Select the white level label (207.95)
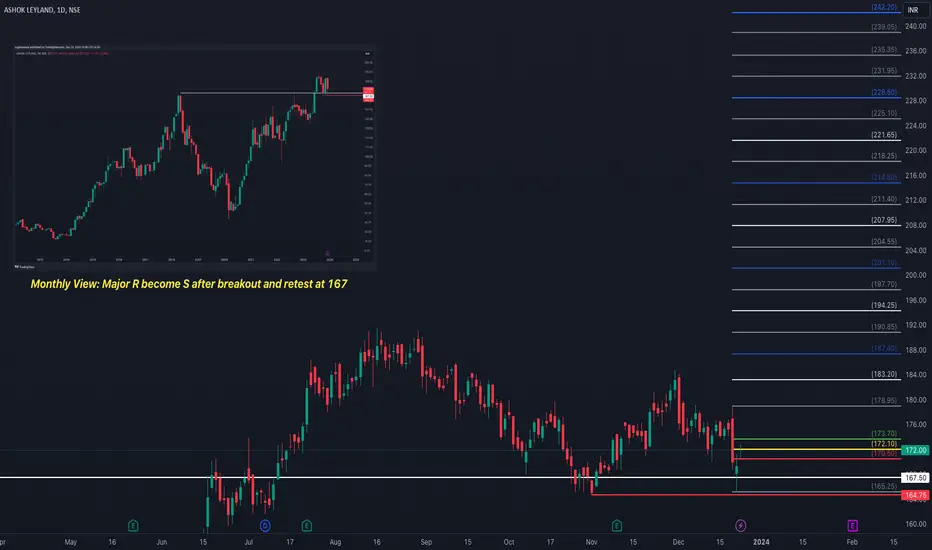 [884, 220]
